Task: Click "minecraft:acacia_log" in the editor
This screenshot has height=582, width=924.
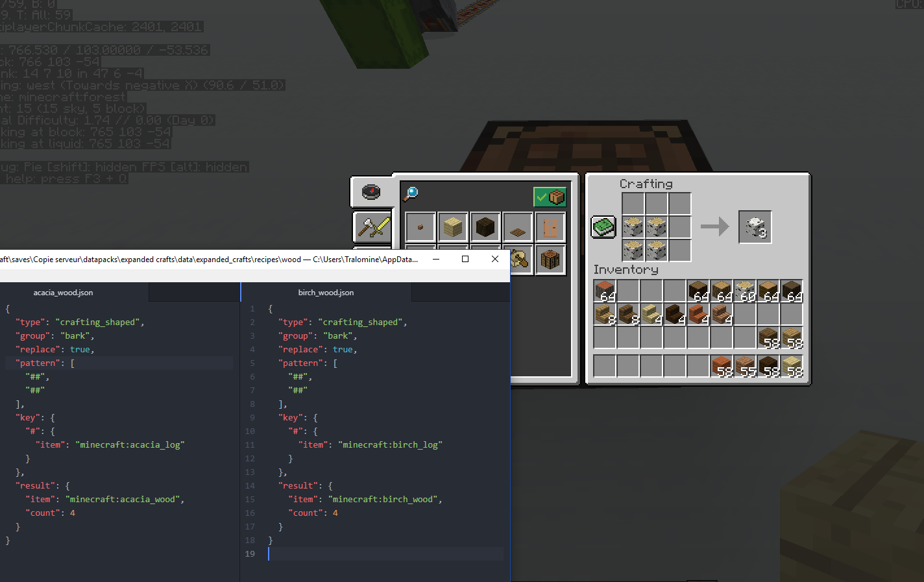Action: [x=130, y=444]
